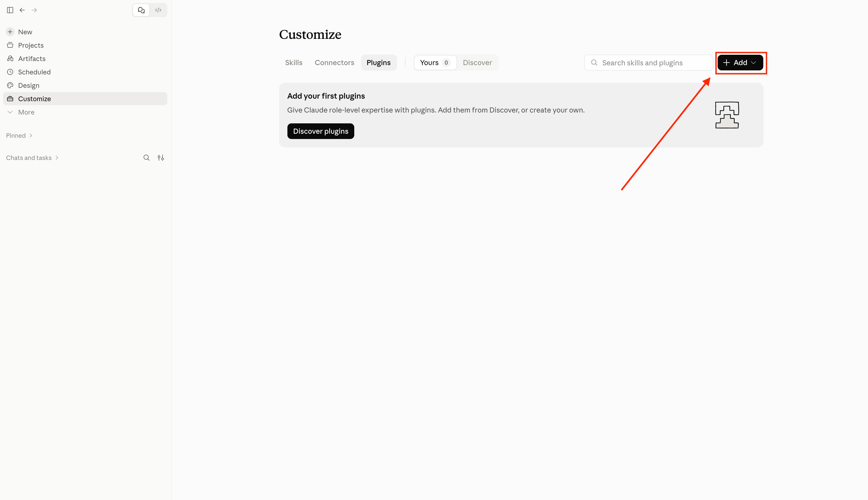Expand the More section
Screen dimensions: 868x500
click(85, 112)
